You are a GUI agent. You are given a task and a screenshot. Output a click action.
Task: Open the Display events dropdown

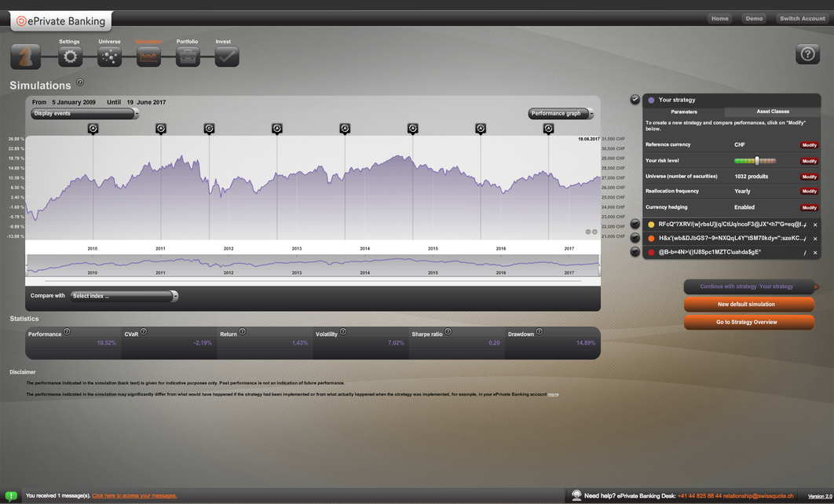85,114
